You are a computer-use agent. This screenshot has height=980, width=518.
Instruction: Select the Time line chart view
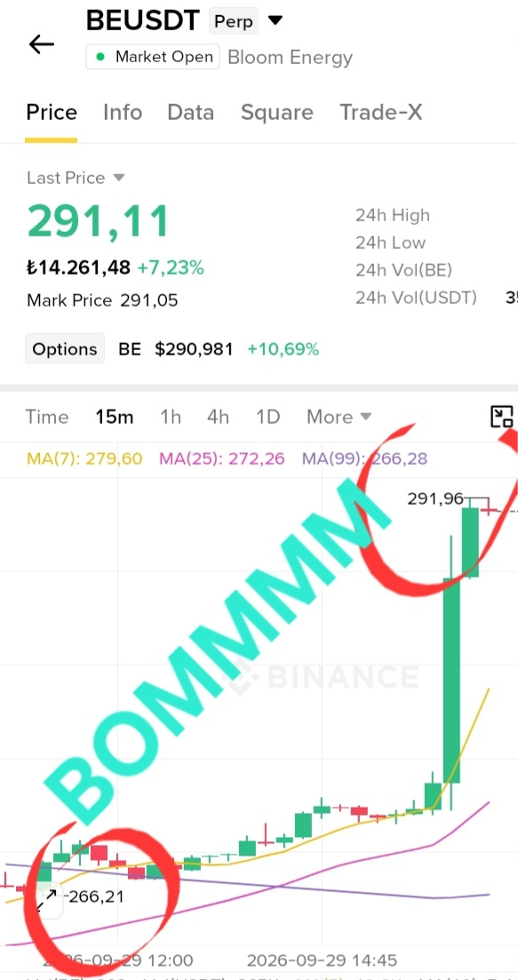pyautogui.click(x=47, y=417)
